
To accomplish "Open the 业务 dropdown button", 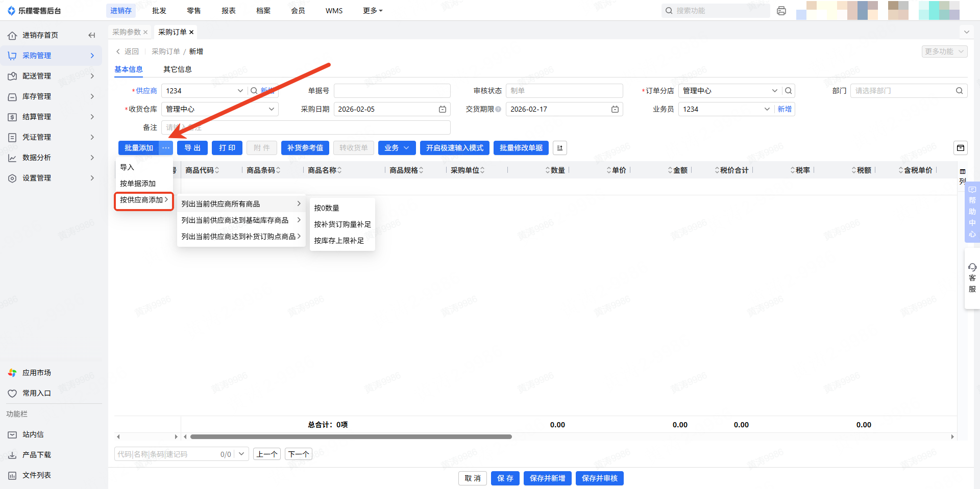I will 397,148.
